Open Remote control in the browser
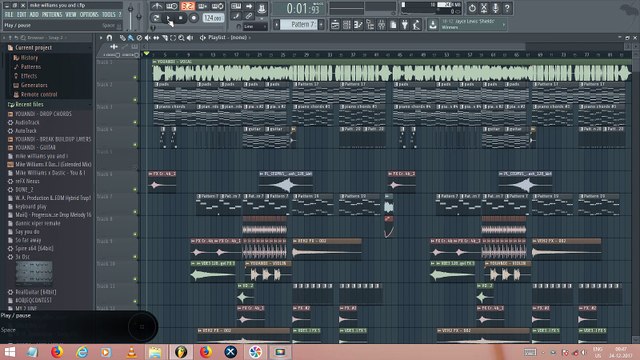The image size is (640, 360). (x=39, y=94)
